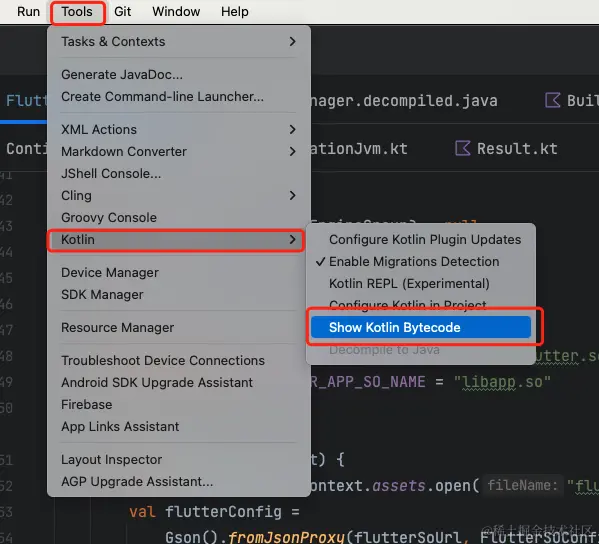Open Groovy Console
Screen dimensions: 599x544
[x=179, y=217]
